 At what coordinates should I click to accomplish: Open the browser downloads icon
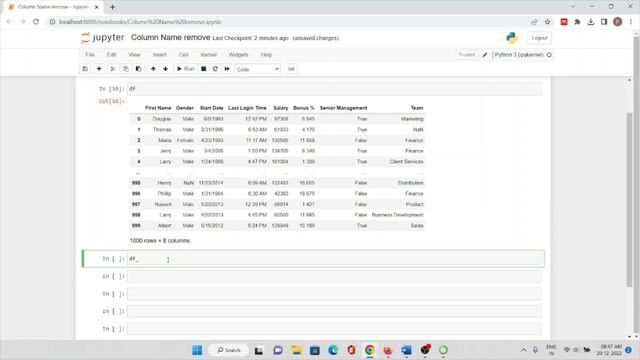pos(591,22)
